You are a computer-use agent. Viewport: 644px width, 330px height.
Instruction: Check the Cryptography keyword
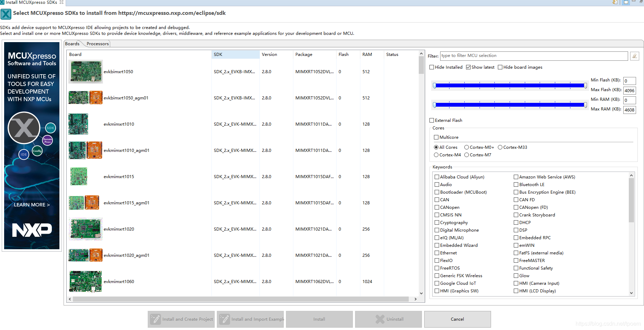tap(437, 223)
